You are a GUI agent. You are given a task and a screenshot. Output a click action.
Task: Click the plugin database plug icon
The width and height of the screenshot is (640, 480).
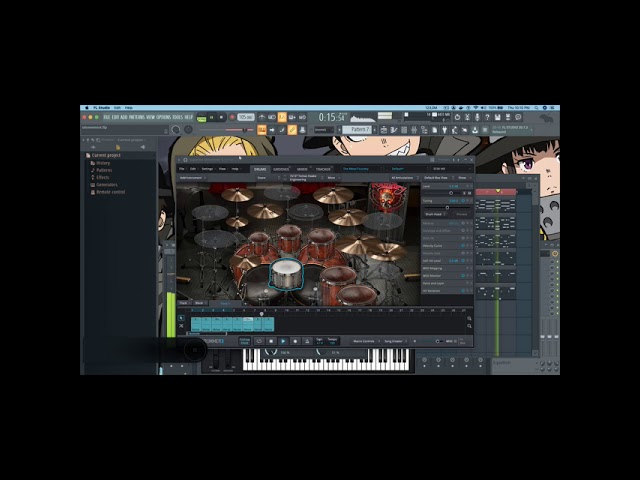click(445, 130)
